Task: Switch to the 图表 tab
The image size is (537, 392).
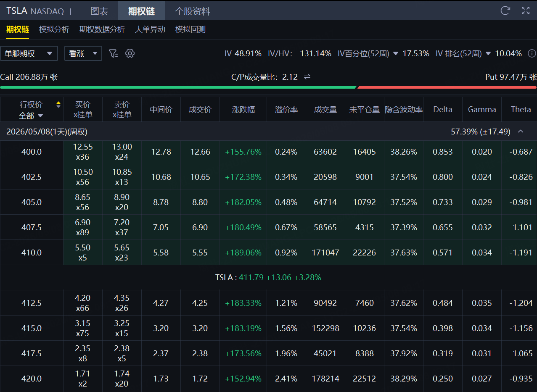Action: 100,11
